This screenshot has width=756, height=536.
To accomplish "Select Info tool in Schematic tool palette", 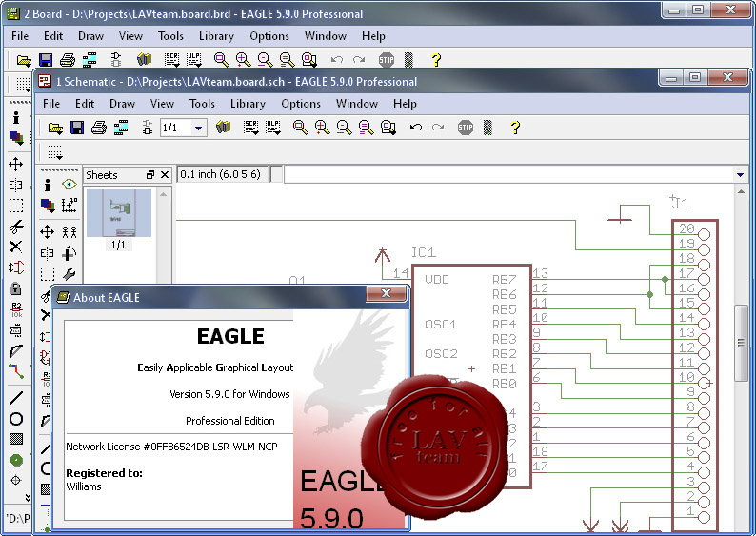I will pyautogui.click(x=48, y=185).
